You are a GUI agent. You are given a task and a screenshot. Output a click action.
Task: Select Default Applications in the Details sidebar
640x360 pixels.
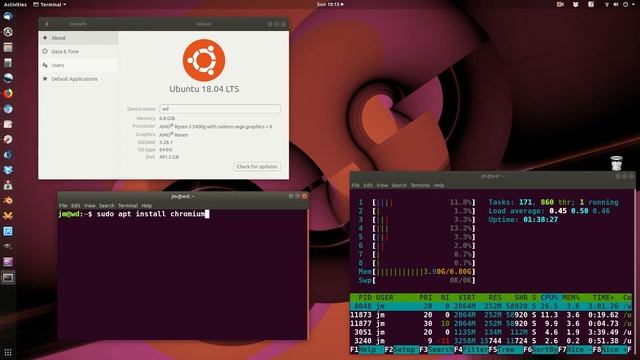pos(78,79)
